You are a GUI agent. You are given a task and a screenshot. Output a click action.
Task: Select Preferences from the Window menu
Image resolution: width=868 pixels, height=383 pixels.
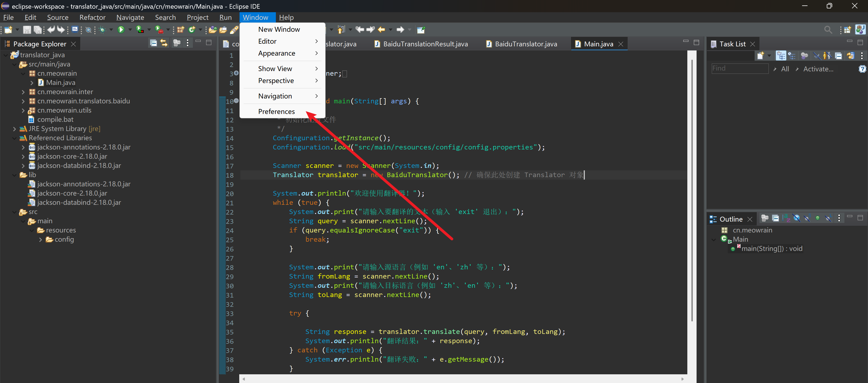click(276, 111)
